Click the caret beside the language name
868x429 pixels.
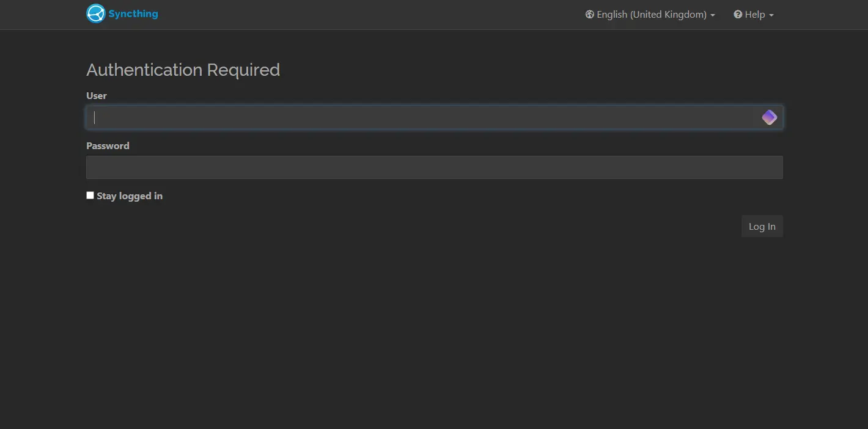click(x=713, y=15)
